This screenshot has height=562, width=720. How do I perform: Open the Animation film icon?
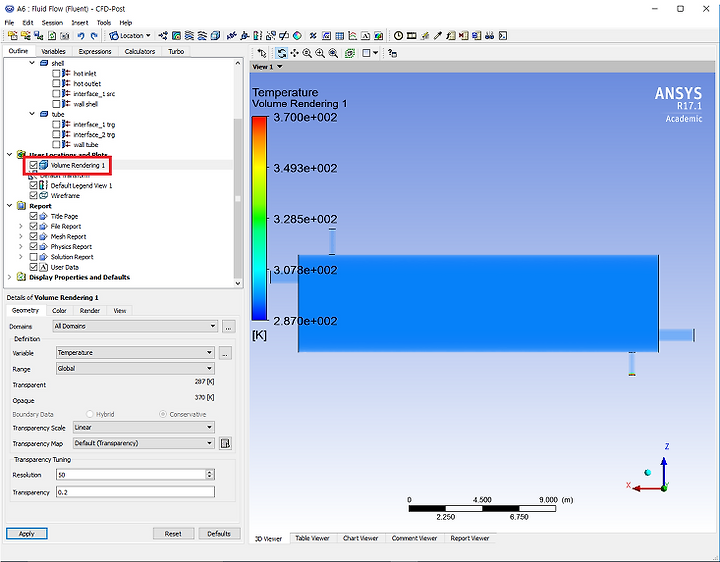pos(411,35)
